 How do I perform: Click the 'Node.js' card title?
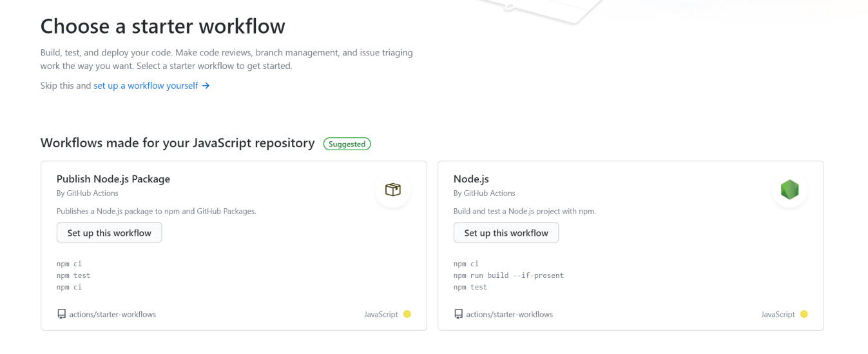[471, 179]
